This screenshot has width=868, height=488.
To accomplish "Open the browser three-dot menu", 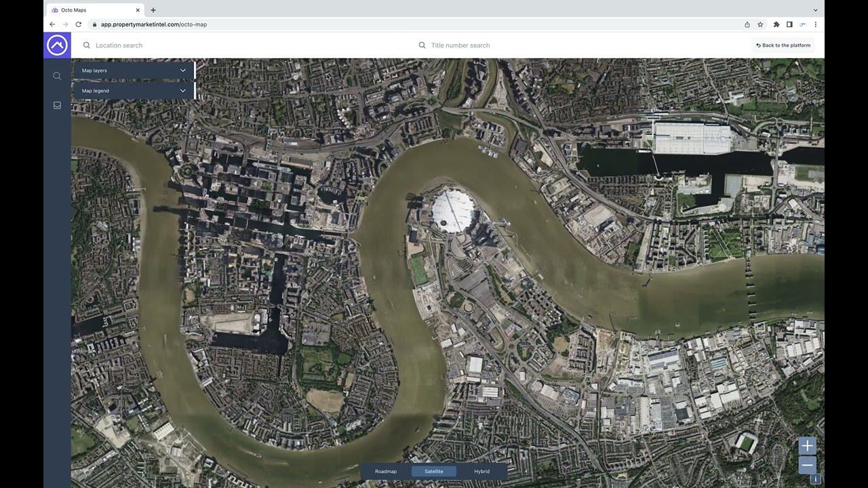I will 815,24.
